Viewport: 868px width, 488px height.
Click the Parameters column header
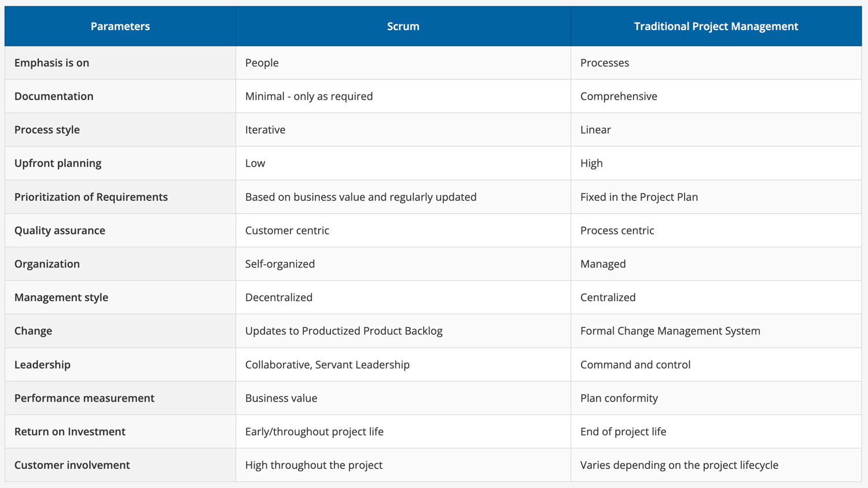pos(120,26)
